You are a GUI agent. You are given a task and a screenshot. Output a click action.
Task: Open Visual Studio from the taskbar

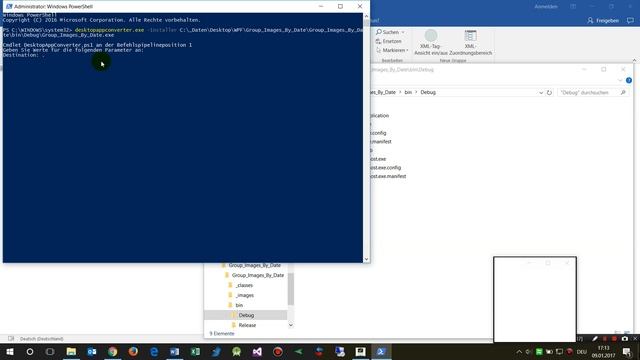[x=257, y=351]
